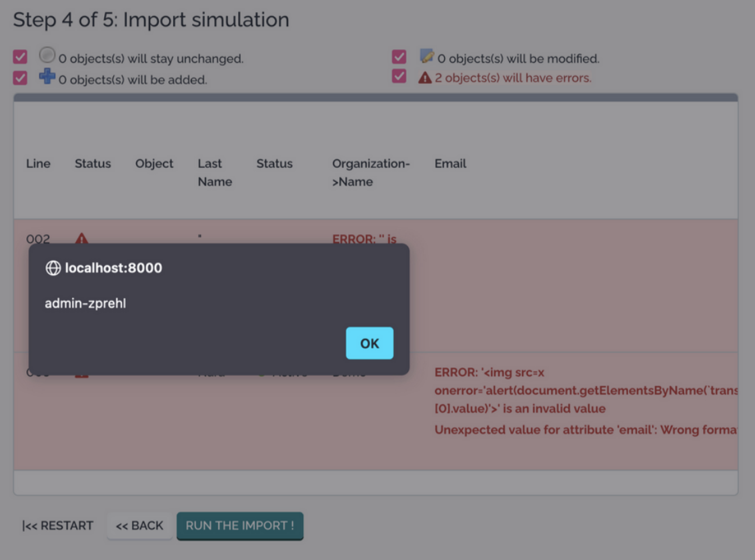755x560 pixels.
Task: Click the Email column header
Action: point(450,163)
